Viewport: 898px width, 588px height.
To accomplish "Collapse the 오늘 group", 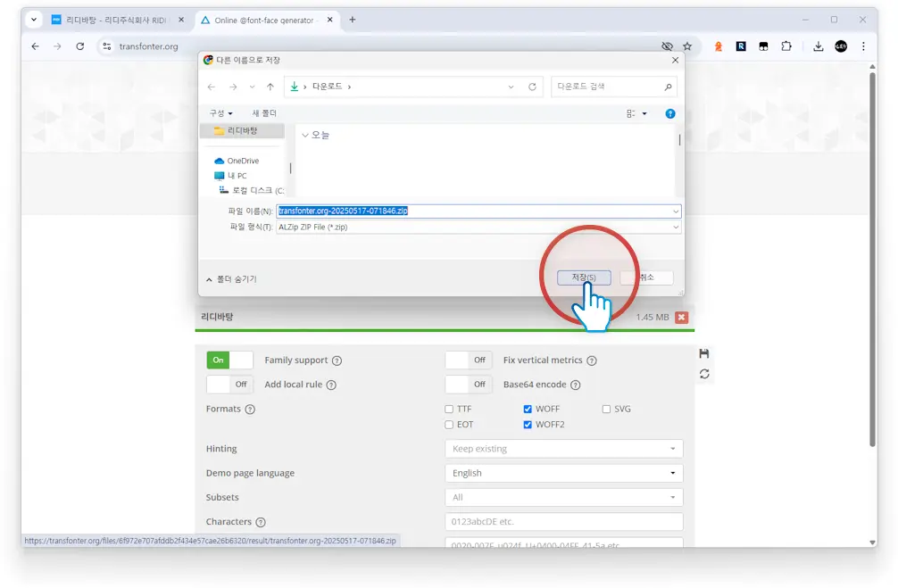I will coord(305,135).
